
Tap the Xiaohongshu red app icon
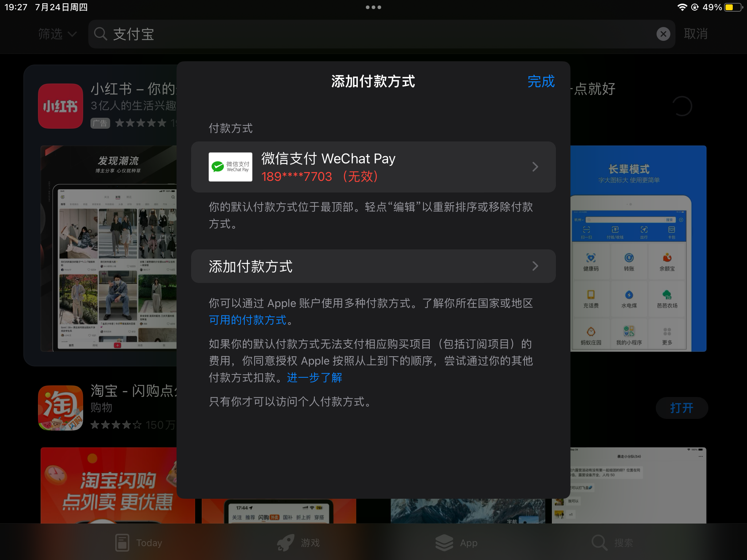61,106
